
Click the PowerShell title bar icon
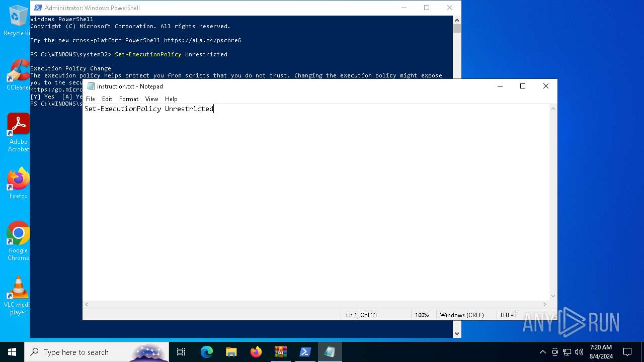coord(38,8)
